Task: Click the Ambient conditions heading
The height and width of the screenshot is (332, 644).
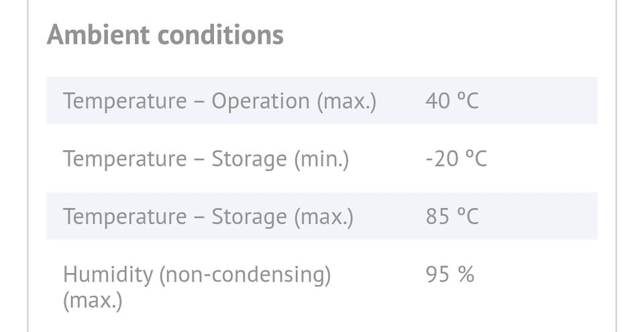Action: [x=165, y=34]
